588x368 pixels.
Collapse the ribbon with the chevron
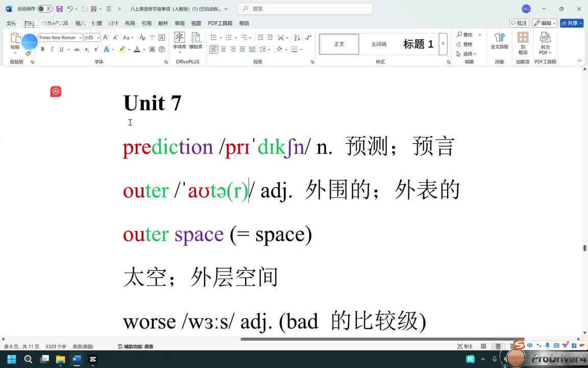[x=580, y=61]
